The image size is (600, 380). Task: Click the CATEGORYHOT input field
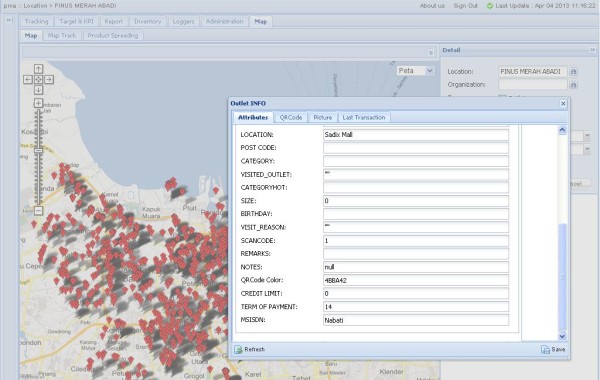416,188
